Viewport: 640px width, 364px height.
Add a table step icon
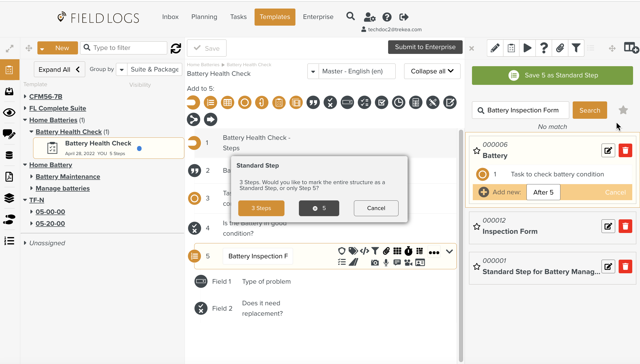228,102
